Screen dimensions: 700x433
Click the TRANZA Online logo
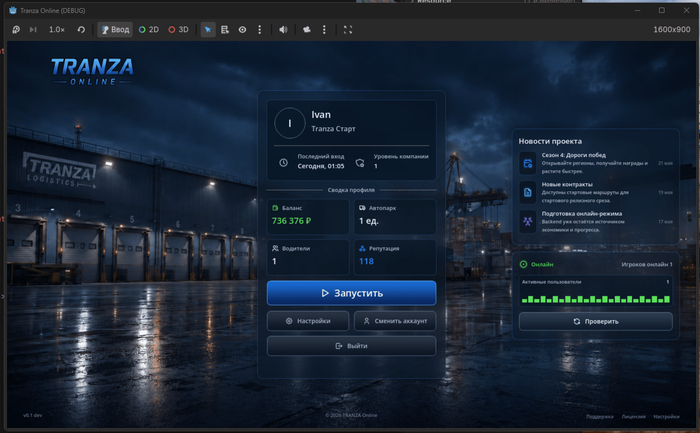pyautogui.click(x=92, y=71)
